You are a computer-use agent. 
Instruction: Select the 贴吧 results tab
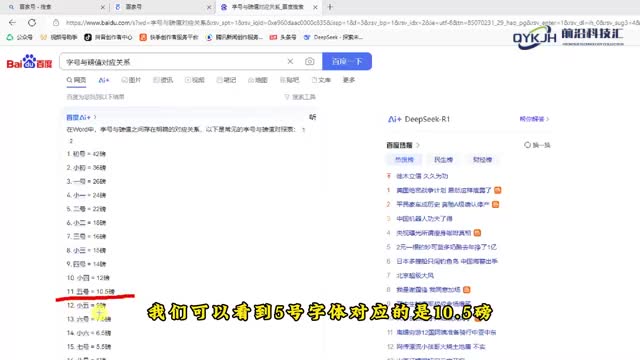click(289, 80)
